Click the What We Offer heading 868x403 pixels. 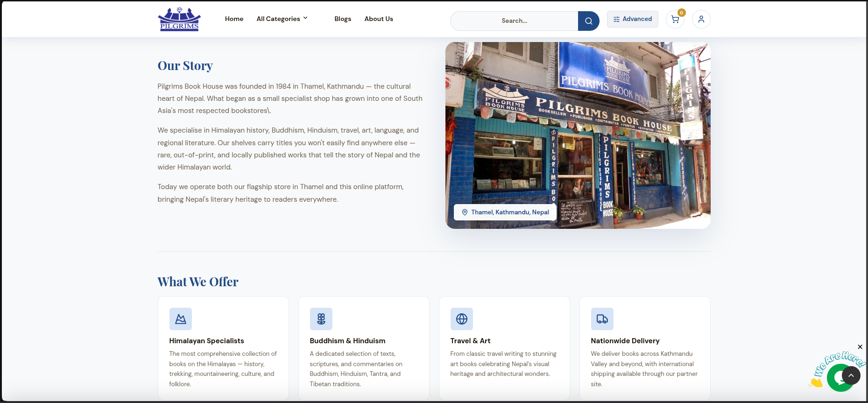pos(198,282)
